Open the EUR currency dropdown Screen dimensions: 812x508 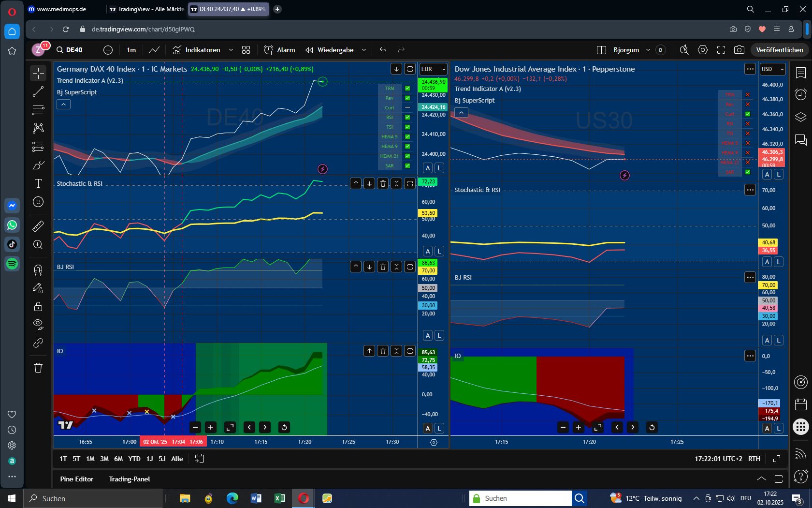tap(433, 69)
